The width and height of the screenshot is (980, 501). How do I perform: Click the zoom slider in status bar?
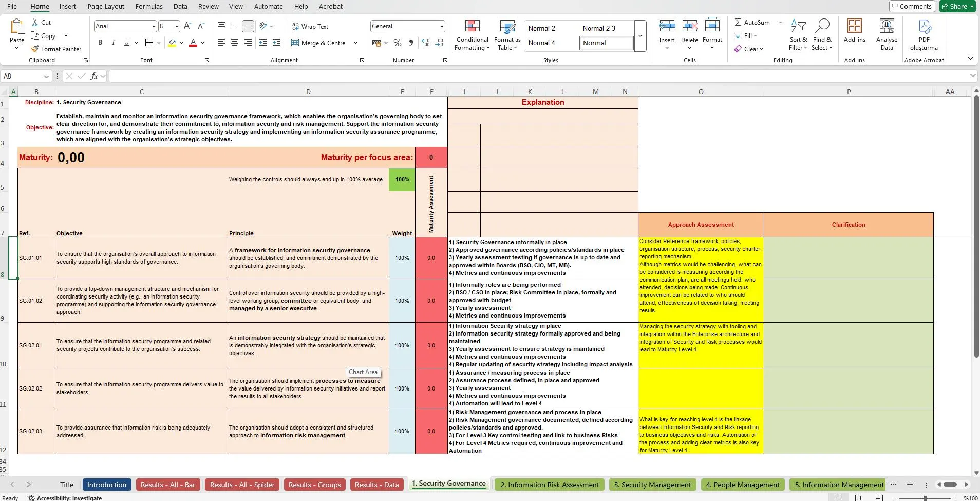point(925,498)
